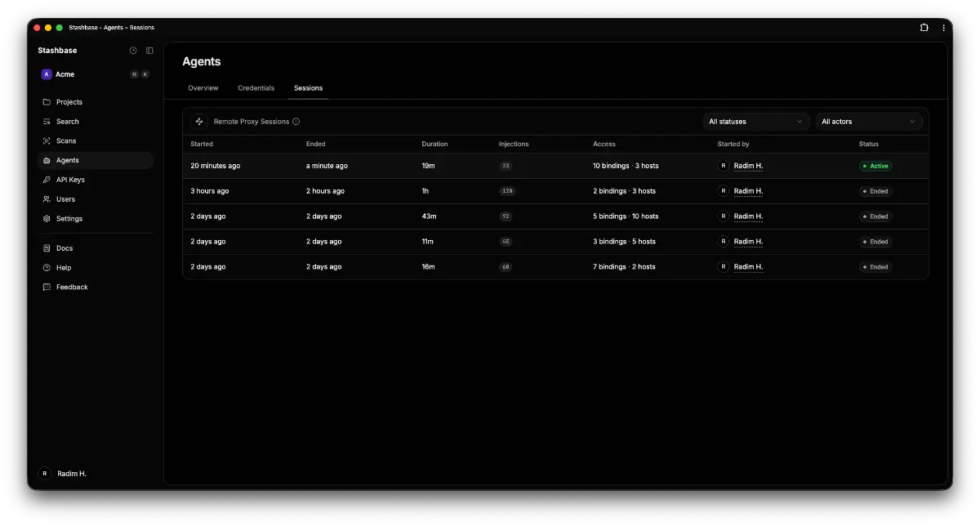980x526 pixels.
Task: Switch to the Credentials tab
Action: tap(256, 88)
